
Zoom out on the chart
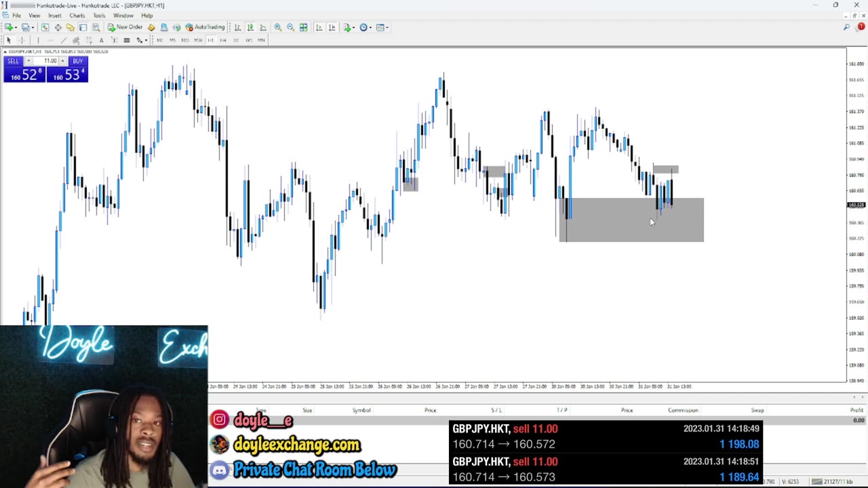(x=290, y=27)
